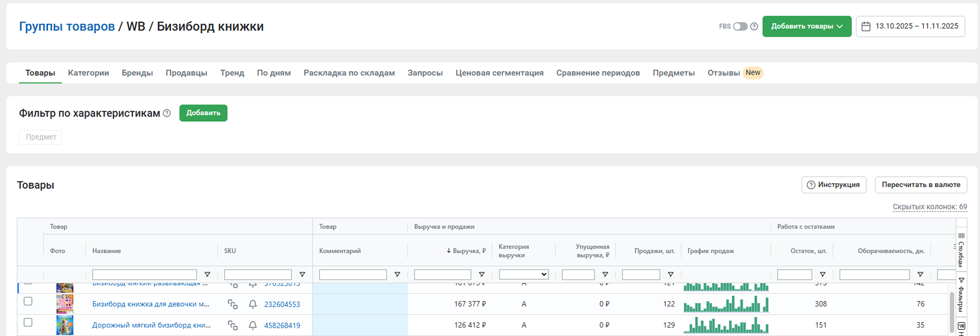980x336 pixels.
Task: Expand the Добавить товары dropdown
Action: tap(807, 26)
